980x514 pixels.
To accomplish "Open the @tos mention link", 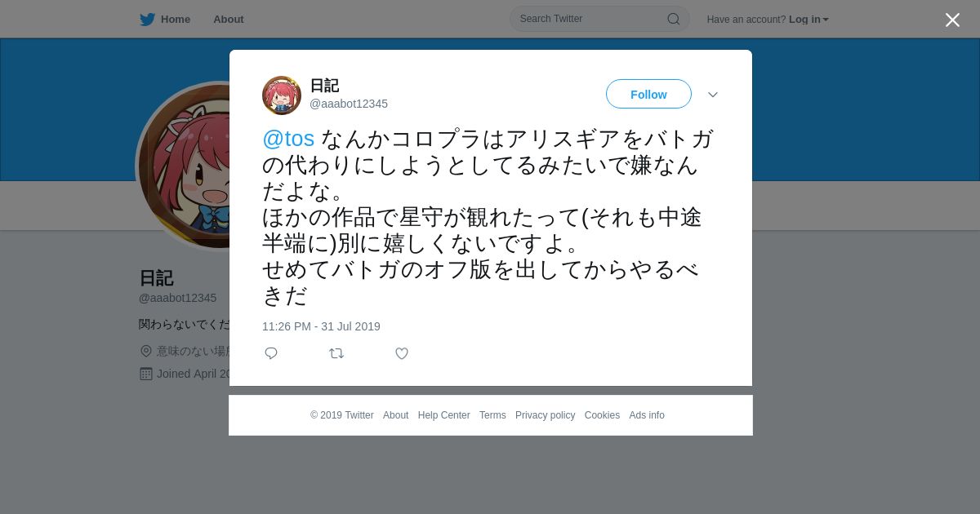I will coord(288,139).
